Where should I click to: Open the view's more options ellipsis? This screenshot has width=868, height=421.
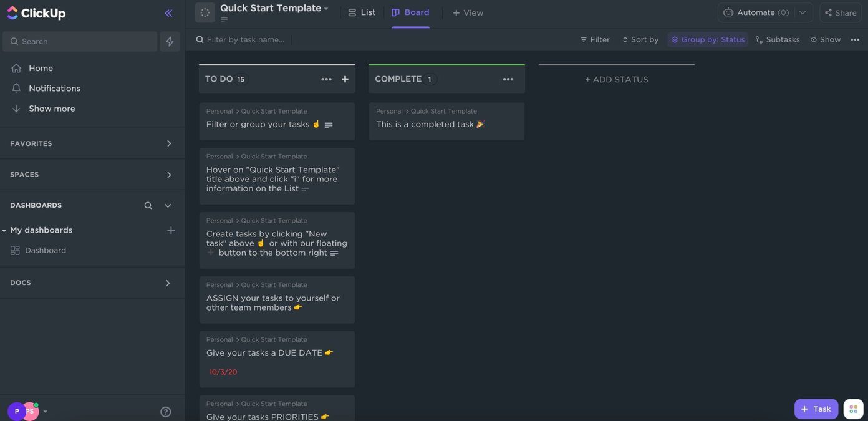point(855,39)
